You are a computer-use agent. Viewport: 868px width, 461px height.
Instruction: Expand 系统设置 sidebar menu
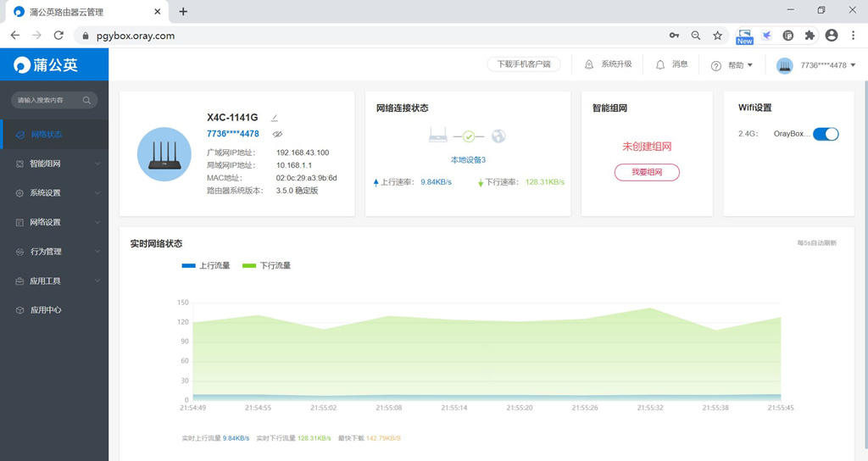pyautogui.click(x=54, y=193)
